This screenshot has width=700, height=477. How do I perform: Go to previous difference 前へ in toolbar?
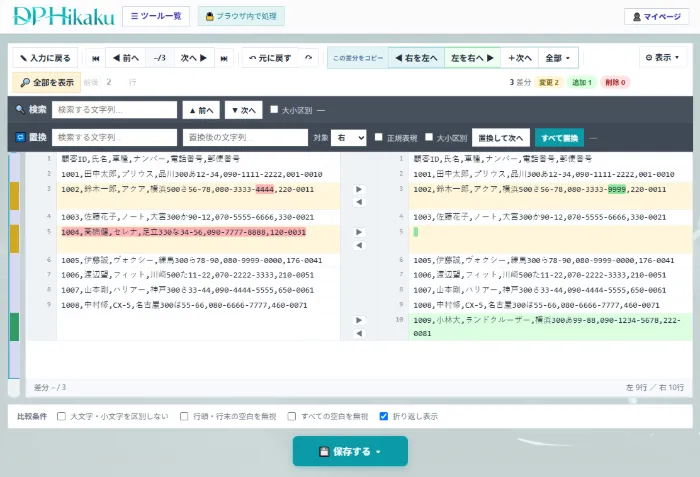126,58
